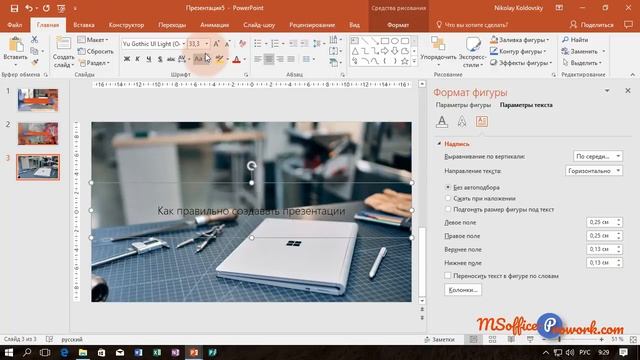This screenshot has width=640, height=360.
Task: Select the star shape in the gallery
Action: coord(404,61)
